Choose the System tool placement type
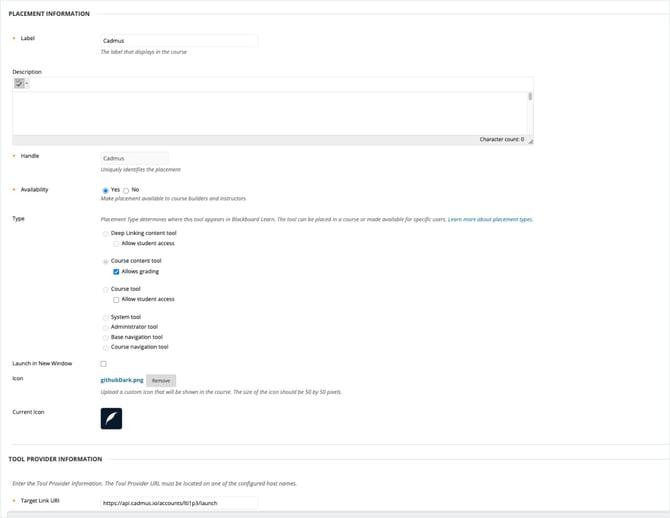670x518 pixels. tap(106, 317)
